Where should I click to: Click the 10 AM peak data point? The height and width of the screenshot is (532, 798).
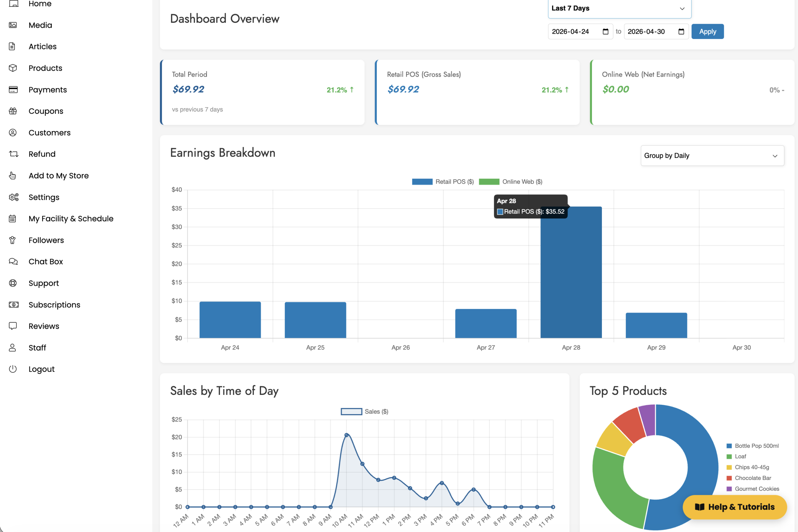[346, 435]
